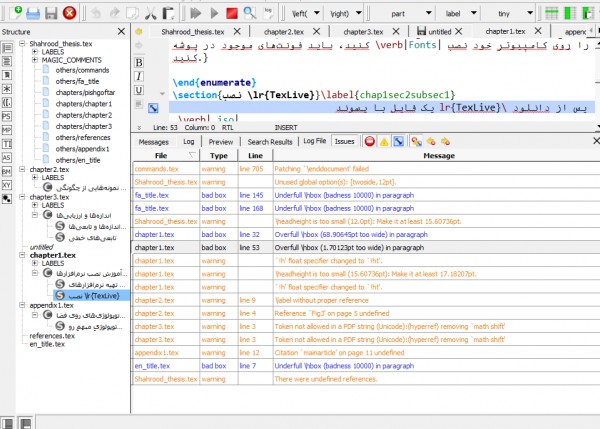Image resolution: width=600 pixels, height=429 pixels.
Task: Open the PS symbols side panel
Action: (7, 116)
